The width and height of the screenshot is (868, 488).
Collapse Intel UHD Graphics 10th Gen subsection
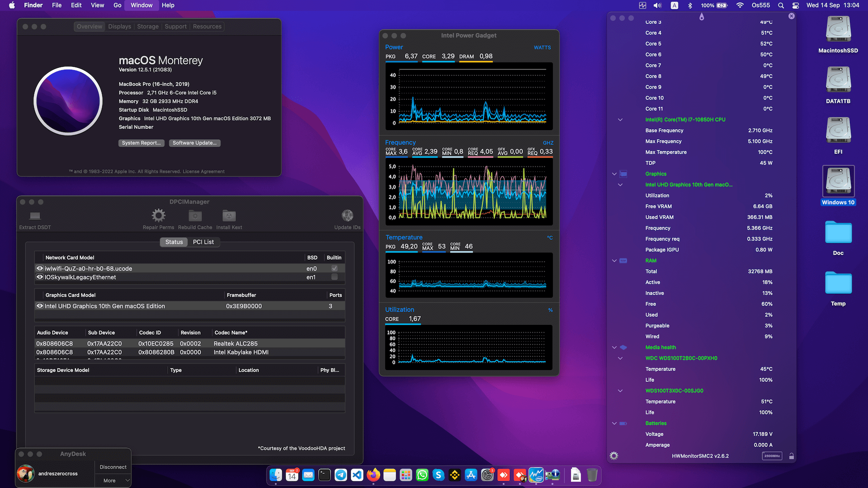pos(620,185)
